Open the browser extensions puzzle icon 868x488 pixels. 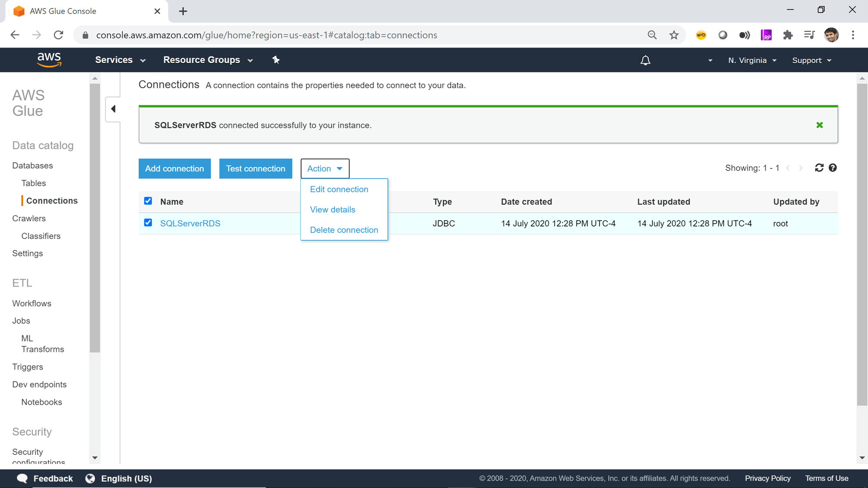click(x=788, y=35)
